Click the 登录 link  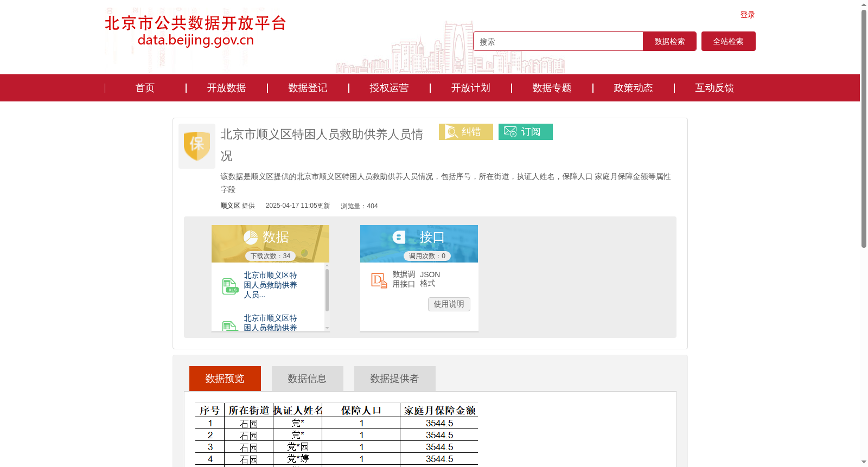(748, 15)
